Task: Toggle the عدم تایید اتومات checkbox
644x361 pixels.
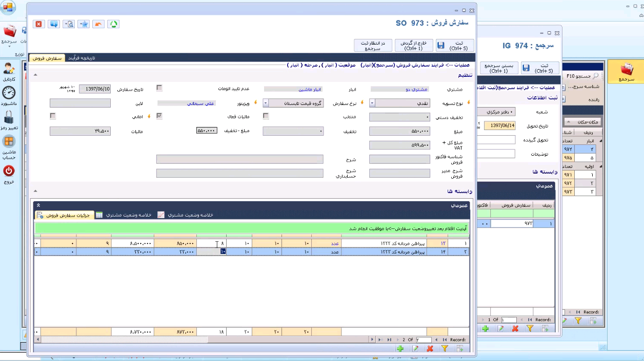Action: click(159, 88)
